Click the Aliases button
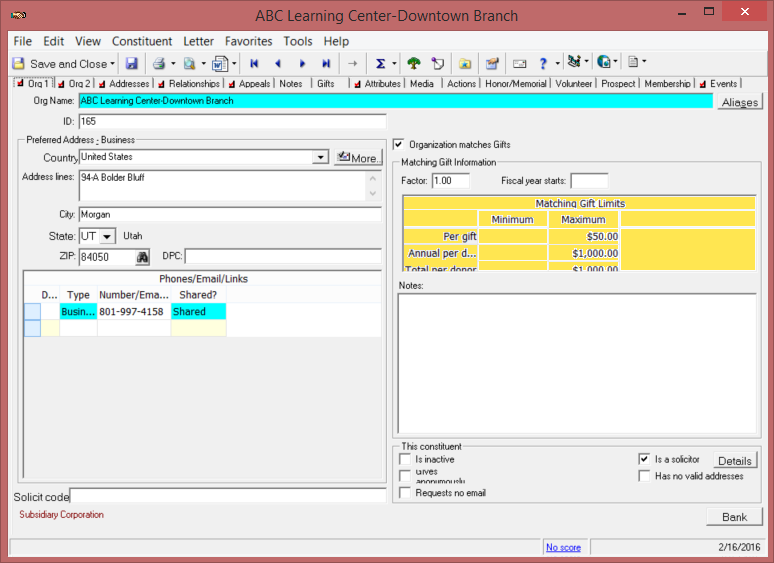 739,102
